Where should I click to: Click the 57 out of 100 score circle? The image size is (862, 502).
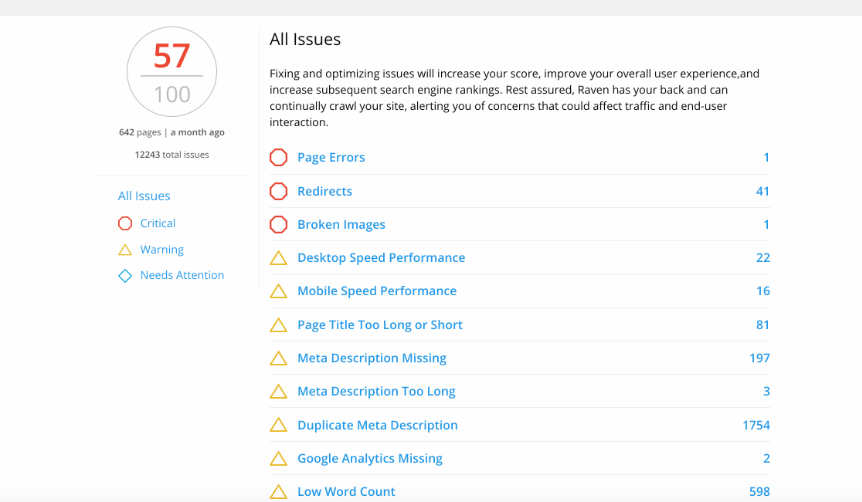pos(172,71)
